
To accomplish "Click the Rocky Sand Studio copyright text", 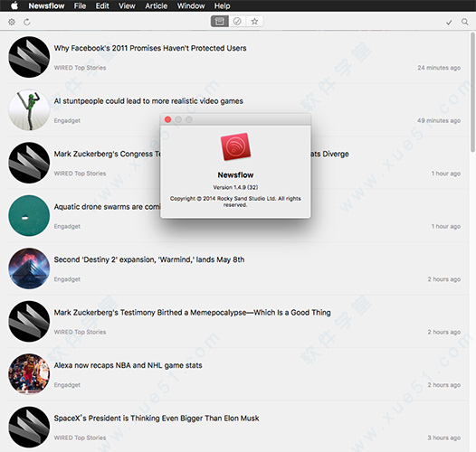I will coord(235,202).
